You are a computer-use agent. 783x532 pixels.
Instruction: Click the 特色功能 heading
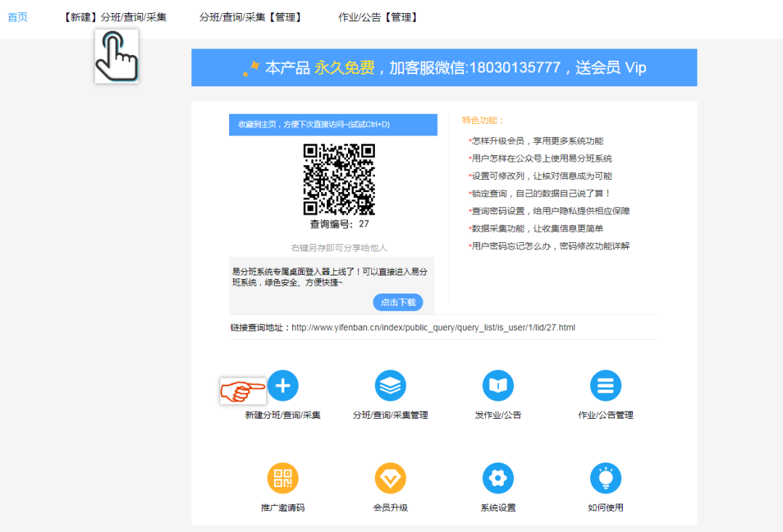coord(484,120)
